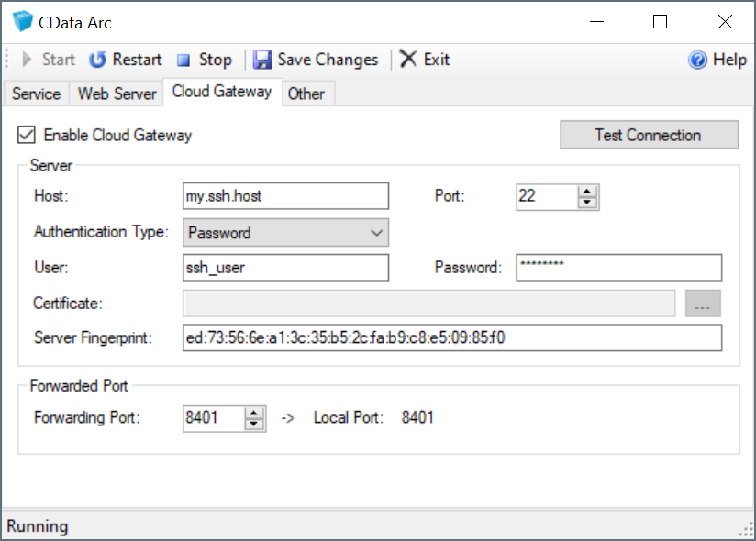The width and height of the screenshot is (756, 541).
Task: Decrease the Forwarding Port with down arrow
Action: click(255, 424)
